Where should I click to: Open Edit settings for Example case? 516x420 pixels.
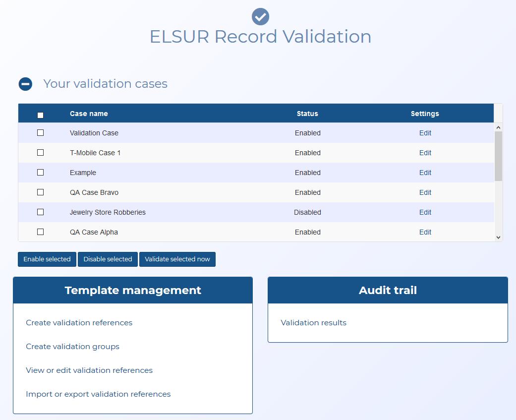(x=425, y=173)
